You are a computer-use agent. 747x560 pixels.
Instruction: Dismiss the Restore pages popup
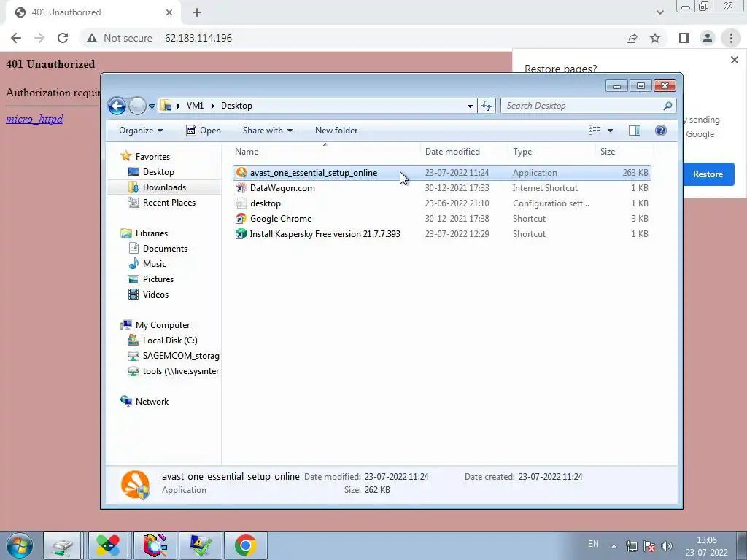tap(734, 60)
